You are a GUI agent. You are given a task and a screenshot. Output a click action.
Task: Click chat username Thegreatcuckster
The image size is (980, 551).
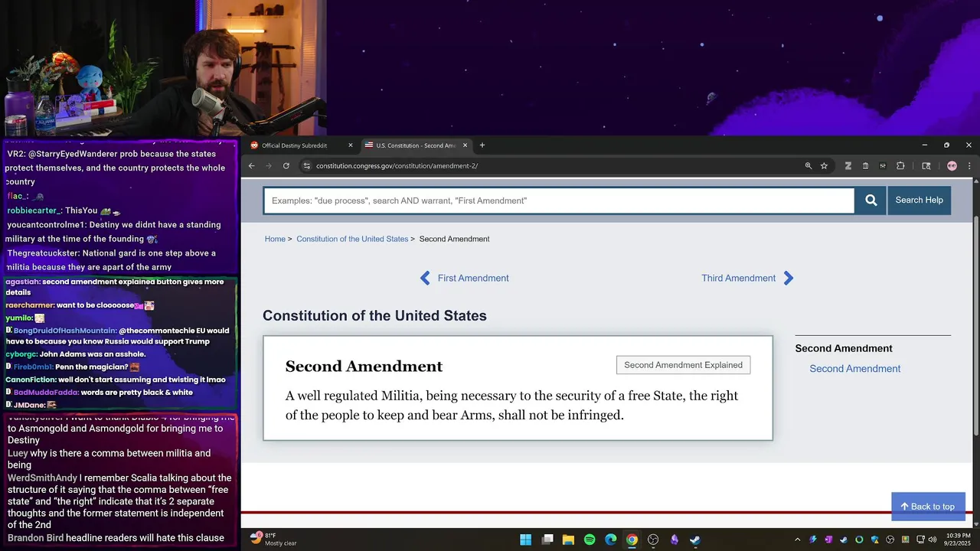coord(41,253)
